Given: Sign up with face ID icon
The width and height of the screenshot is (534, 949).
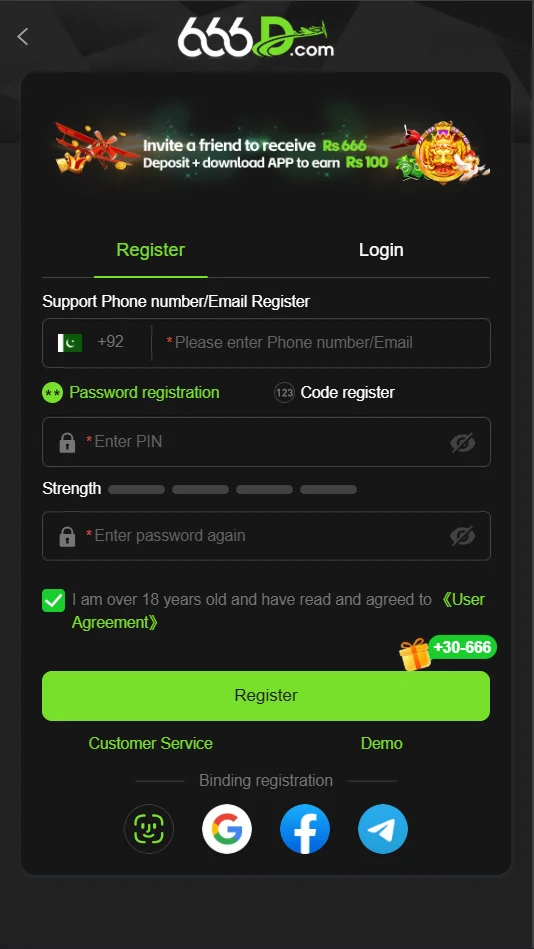Looking at the screenshot, I should (x=149, y=829).
